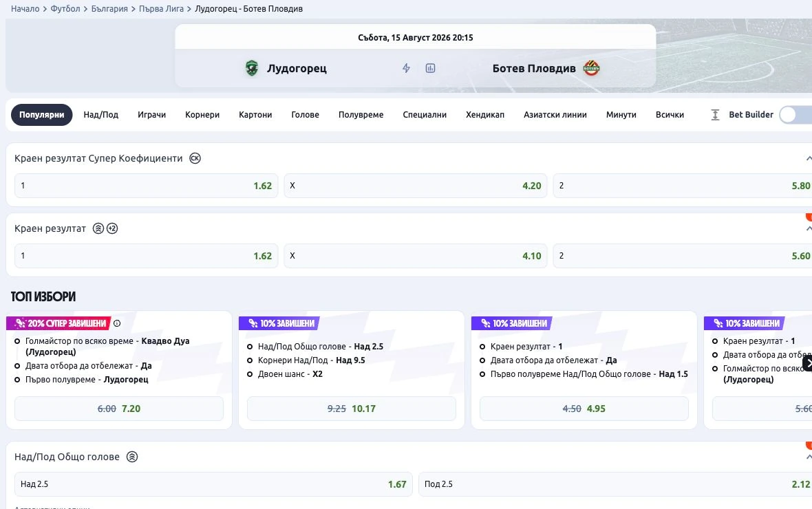Open the lightning bolt live tracker icon
The image size is (812, 509).
tap(406, 68)
